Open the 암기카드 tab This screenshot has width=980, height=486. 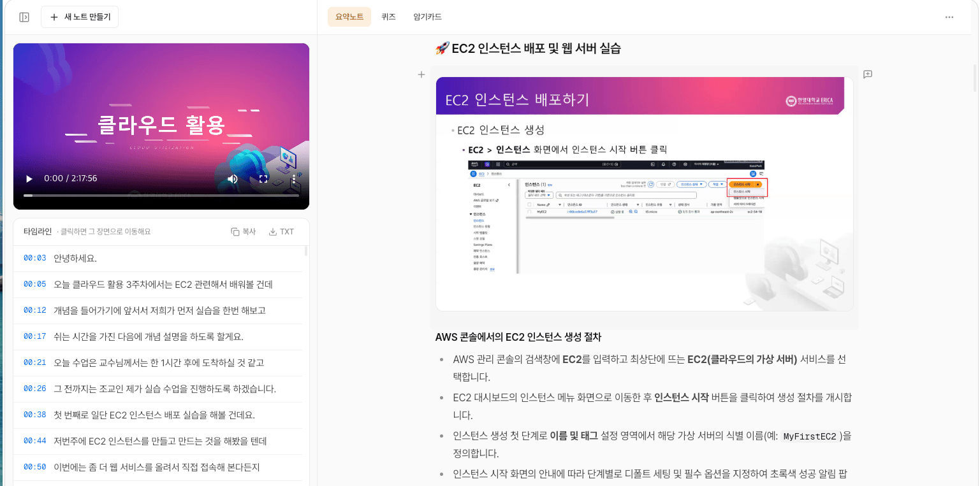(427, 17)
